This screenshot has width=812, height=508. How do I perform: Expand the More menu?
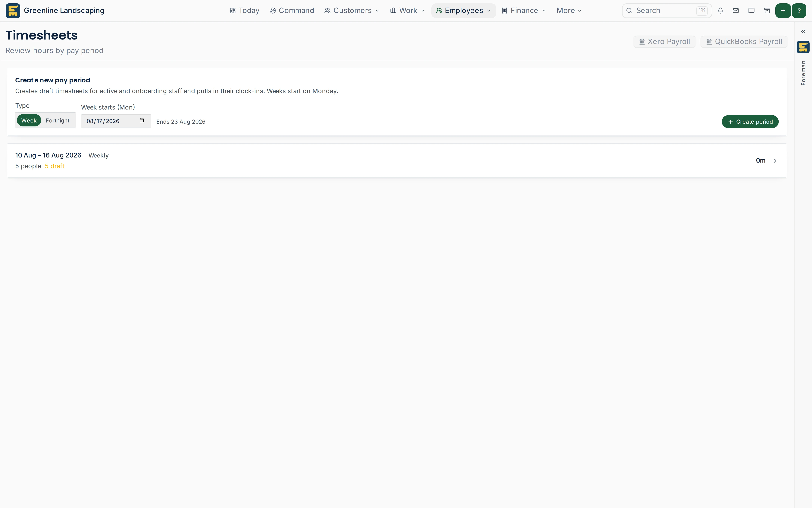(x=569, y=11)
